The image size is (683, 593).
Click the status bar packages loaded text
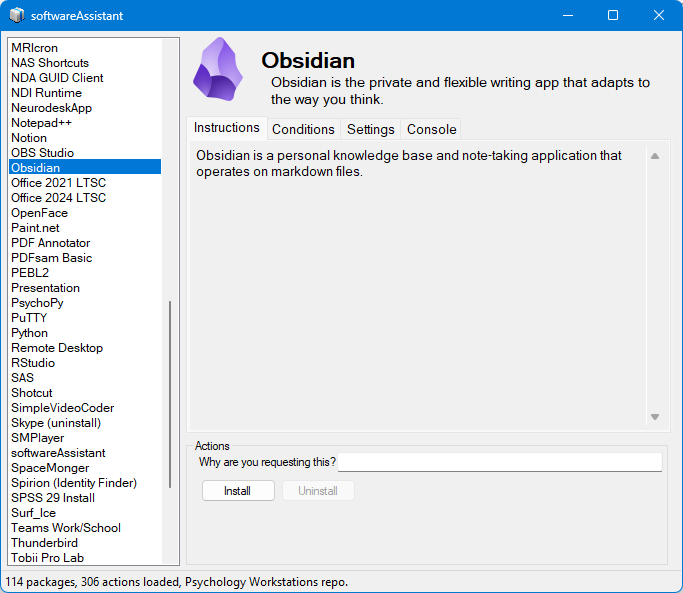(x=176, y=582)
